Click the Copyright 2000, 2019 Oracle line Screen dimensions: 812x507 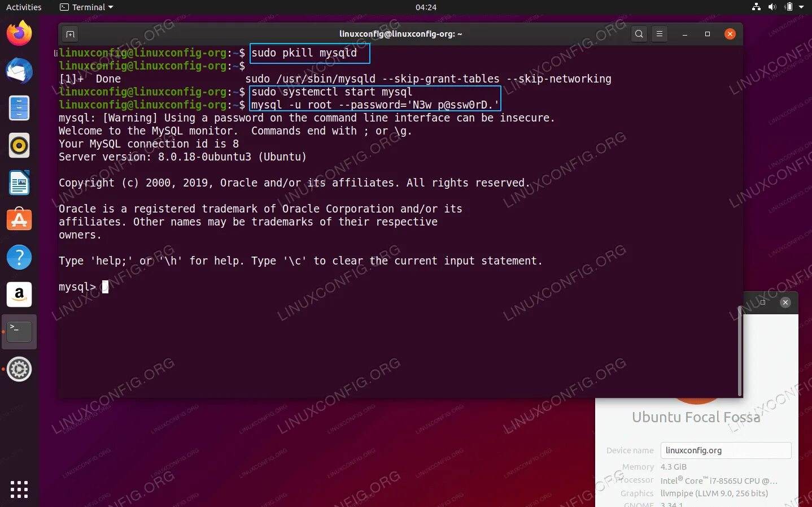pos(294,183)
